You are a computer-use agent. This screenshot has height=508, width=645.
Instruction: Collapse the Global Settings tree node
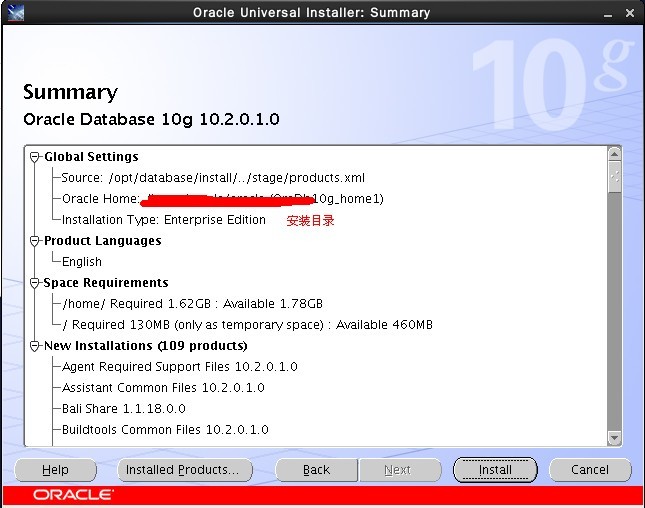coord(35,157)
